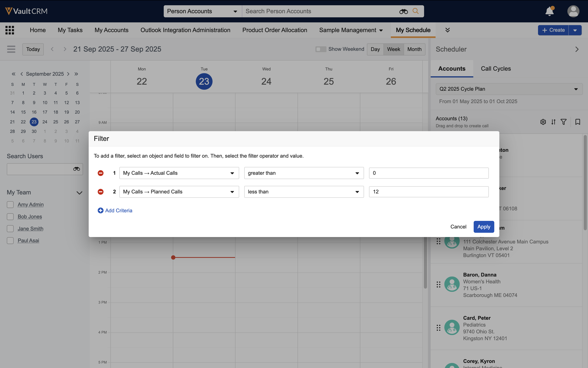Click the Apply button

point(483,227)
